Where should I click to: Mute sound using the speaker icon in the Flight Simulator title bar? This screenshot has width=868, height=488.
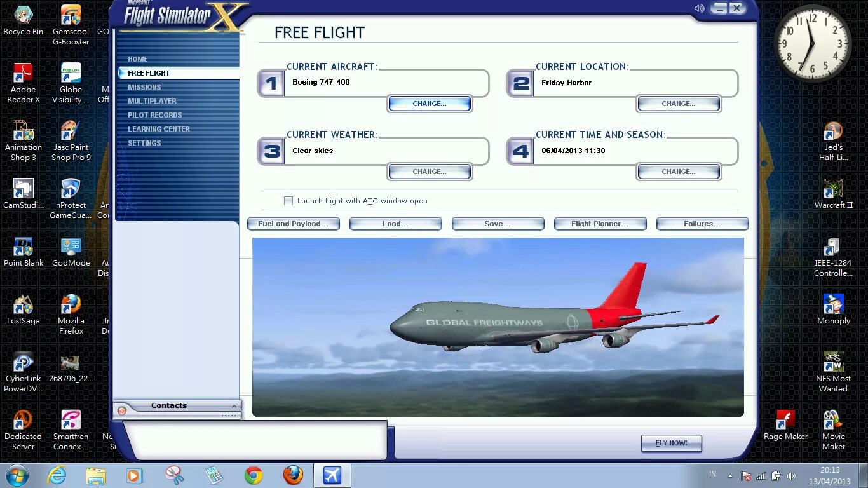(699, 8)
